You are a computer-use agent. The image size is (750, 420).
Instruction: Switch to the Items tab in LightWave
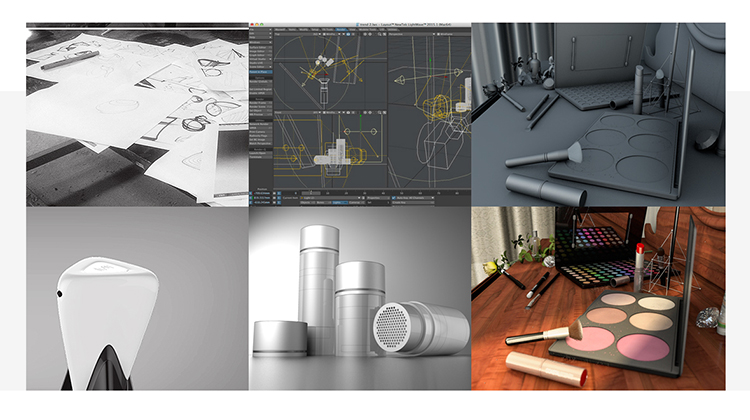tap(293, 30)
